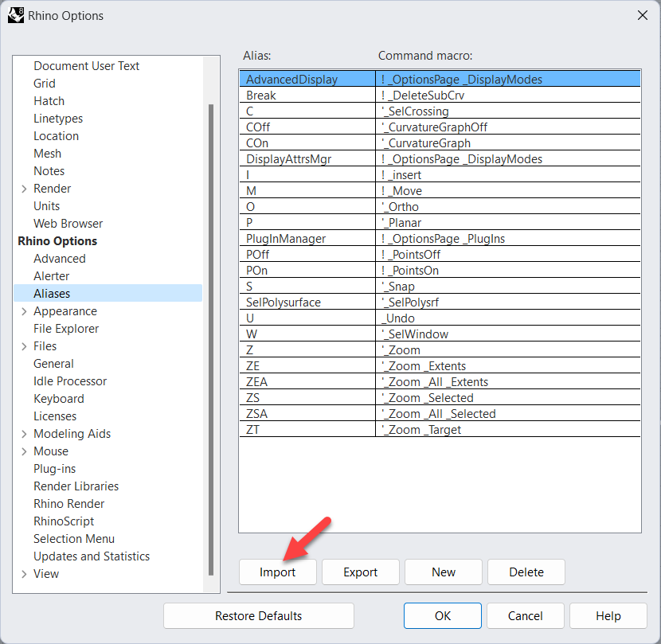Select the POff alias cell
Screen dimensions: 661x644
[x=307, y=255]
